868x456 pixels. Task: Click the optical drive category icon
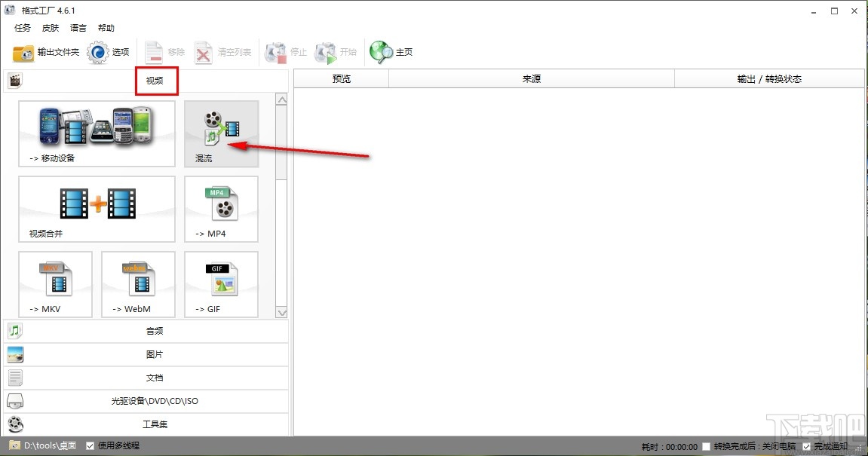tap(15, 401)
